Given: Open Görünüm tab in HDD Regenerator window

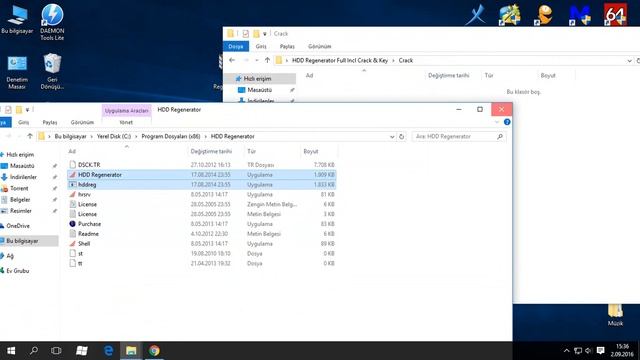Looking at the screenshot, I should click(x=82, y=122).
